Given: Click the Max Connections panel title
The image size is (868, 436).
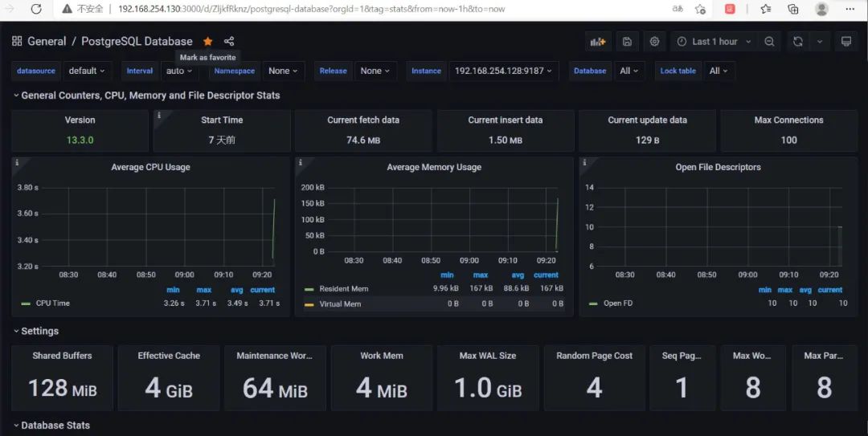Looking at the screenshot, I should [x=789, y=120].
